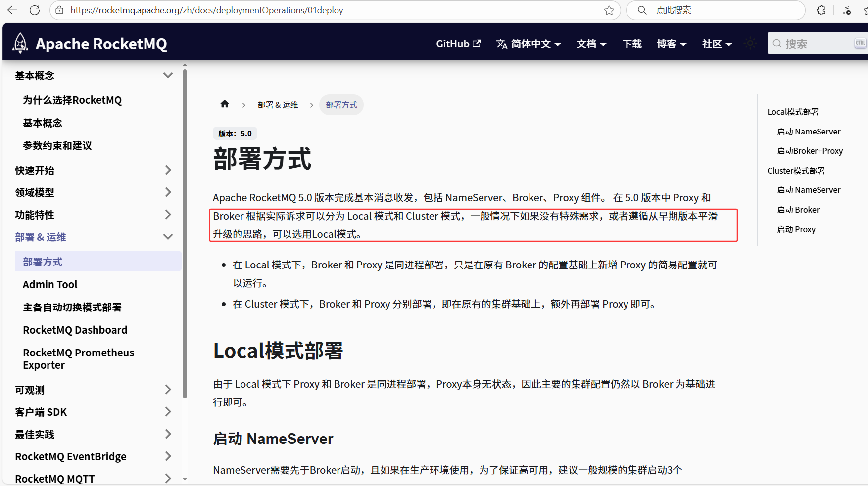This screenshot has height=486, width=868.
Task: Collapse the 部署 & 运维 sidebar section
Action: tap(168, 237)
